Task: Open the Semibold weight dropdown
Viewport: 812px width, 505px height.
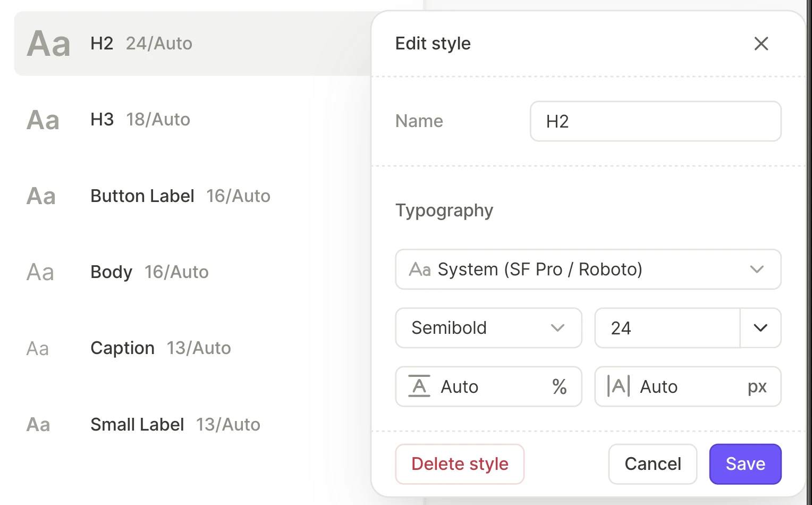Action: (x=489, y=328)
